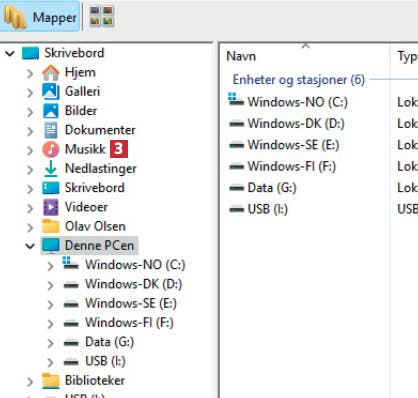The width and height of the screenshot is (418, 398).
Task: Click USB (I:) drive icon in tree
Action: [x=71, y=362]
